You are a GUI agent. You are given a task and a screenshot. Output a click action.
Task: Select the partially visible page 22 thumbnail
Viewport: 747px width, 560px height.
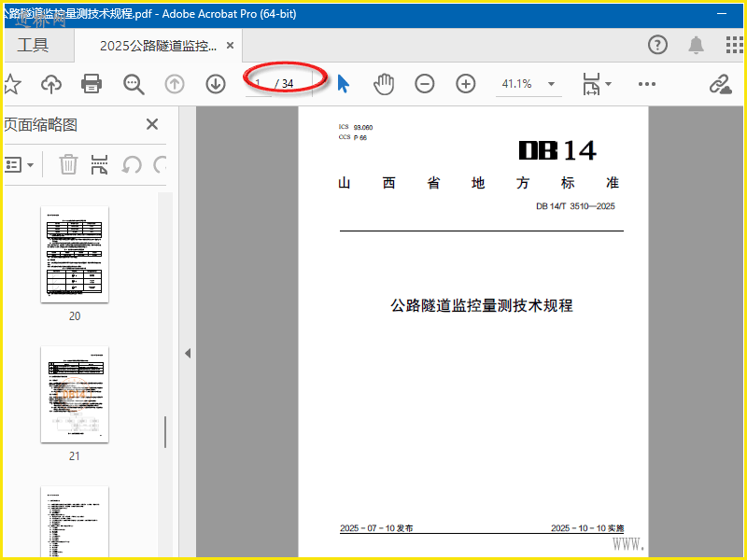(75, 522)
